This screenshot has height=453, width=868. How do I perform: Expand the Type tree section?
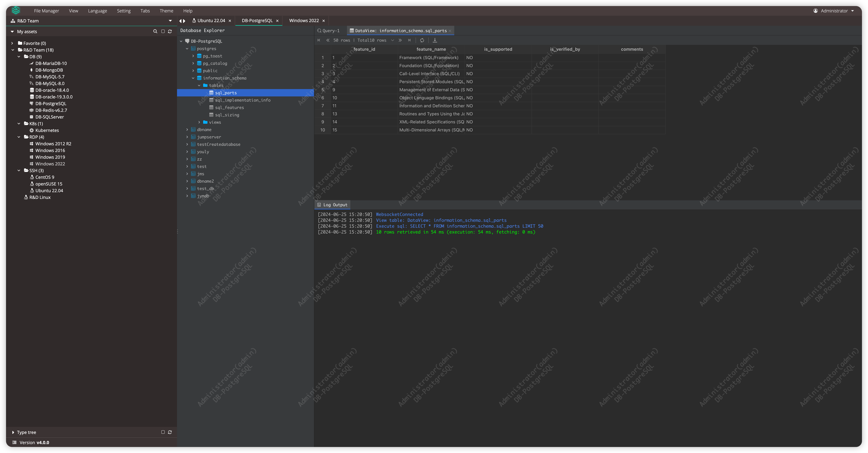coord(13,432)
